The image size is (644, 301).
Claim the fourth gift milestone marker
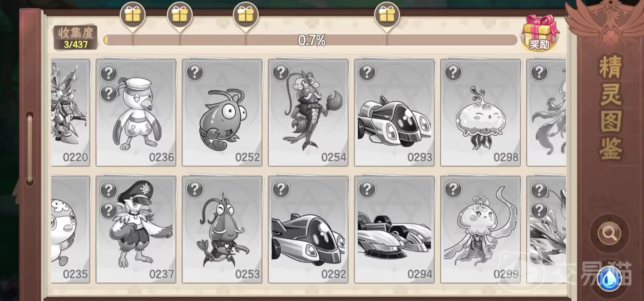pyautogui.click(x=387, y=17)
